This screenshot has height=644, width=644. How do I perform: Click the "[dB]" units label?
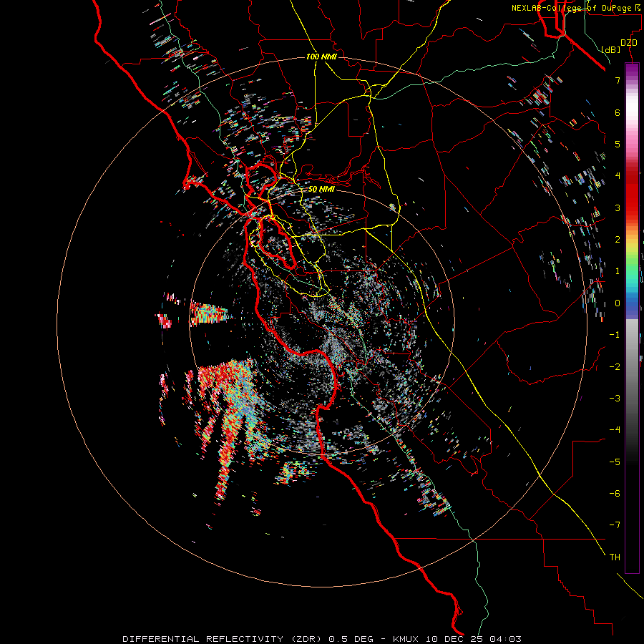tap(611, 49)
